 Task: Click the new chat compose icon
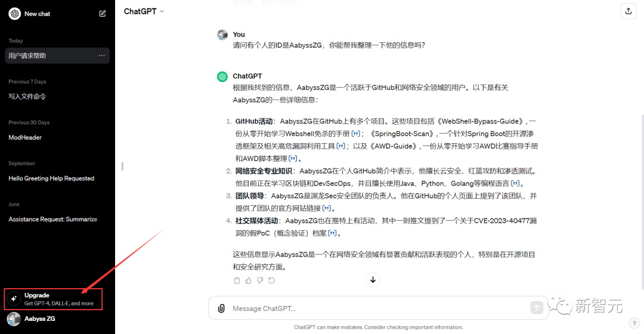click(x=103, y=14)
